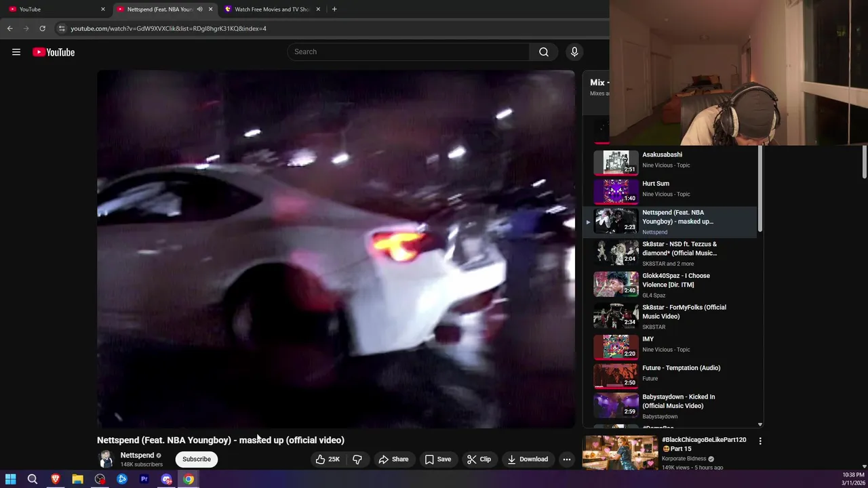
Task: Mute the tab via speaker icon
Action: [x=199, y=9]
